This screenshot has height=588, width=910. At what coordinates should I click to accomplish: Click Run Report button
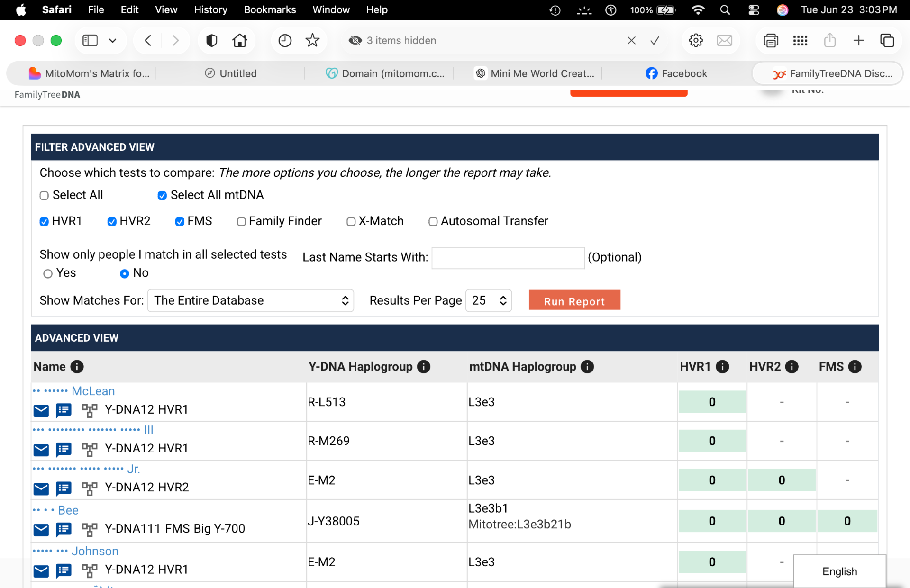coord(574,300)
